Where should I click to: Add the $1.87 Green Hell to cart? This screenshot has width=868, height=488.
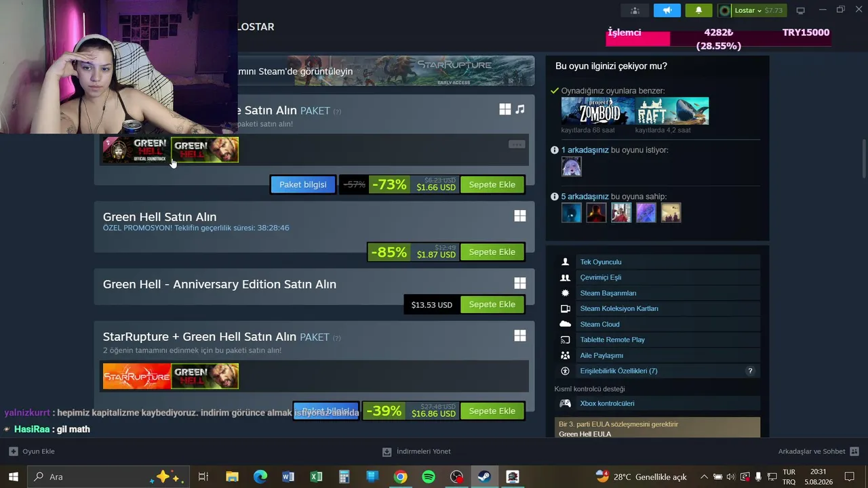(x=492, y=252)
